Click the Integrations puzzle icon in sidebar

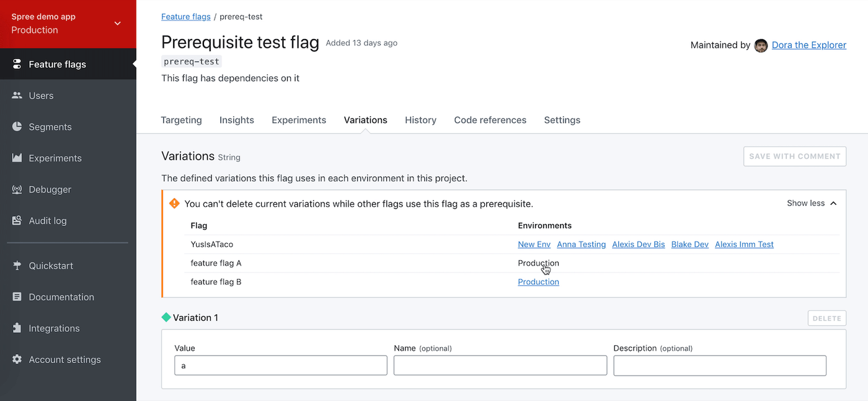pyautogui.click(x=17, y=328)
